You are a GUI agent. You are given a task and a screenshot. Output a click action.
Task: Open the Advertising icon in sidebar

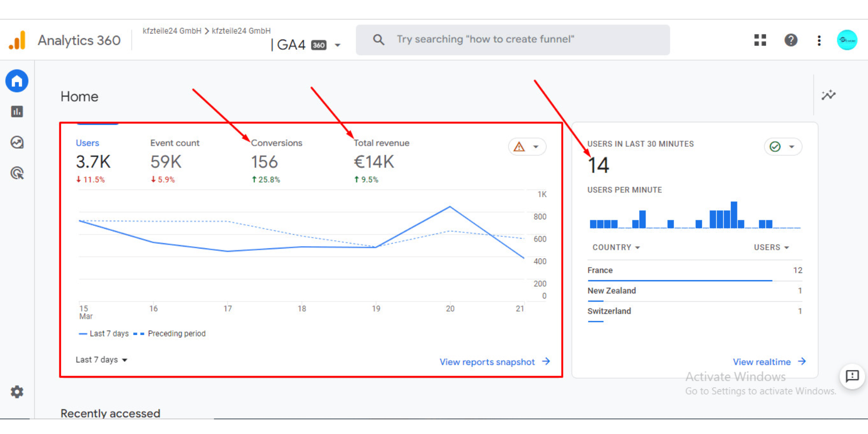[17, 174]
